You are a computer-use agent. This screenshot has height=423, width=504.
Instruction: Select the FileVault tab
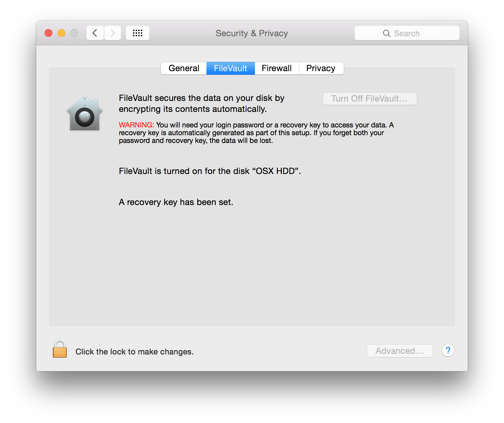(230, 68)
